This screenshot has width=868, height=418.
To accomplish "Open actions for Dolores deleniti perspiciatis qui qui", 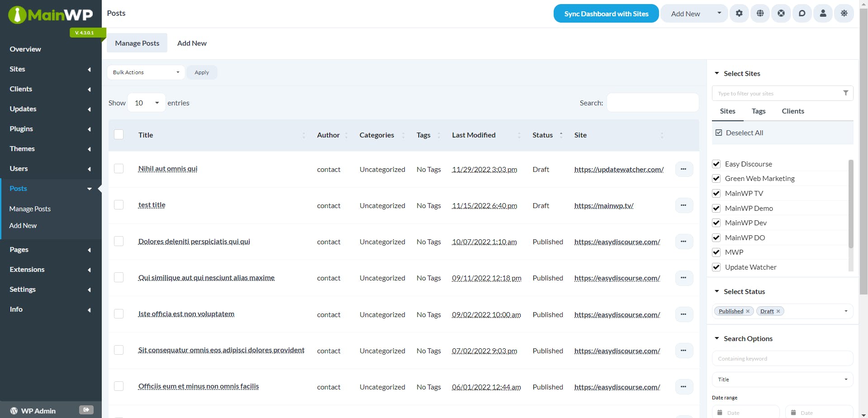I will 684,242.
